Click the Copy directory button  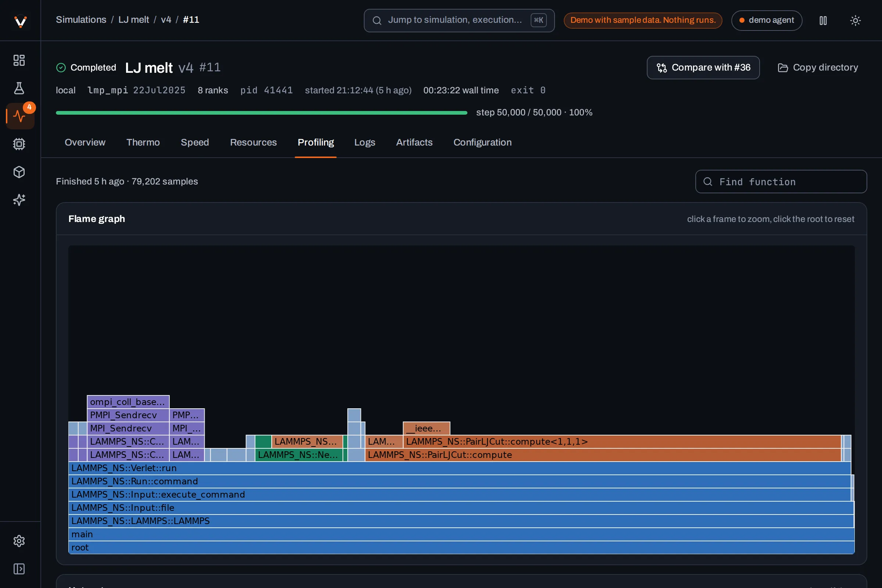[x=818, y=68]
